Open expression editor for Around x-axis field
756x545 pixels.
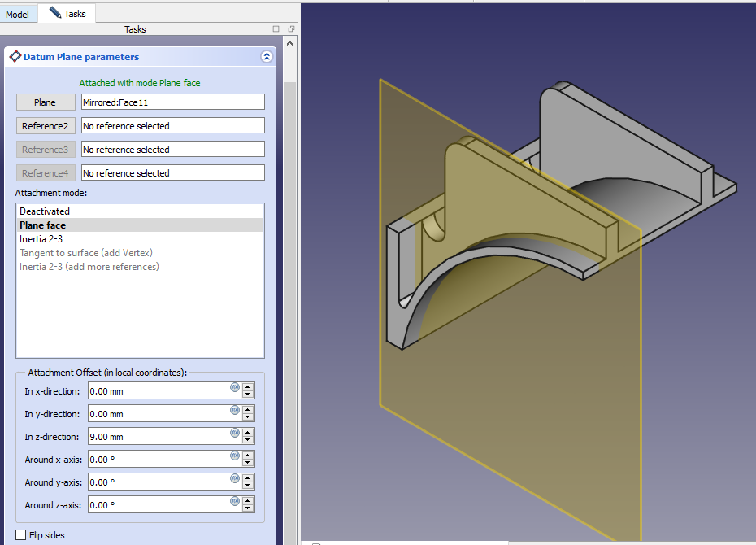pos(235,456)
